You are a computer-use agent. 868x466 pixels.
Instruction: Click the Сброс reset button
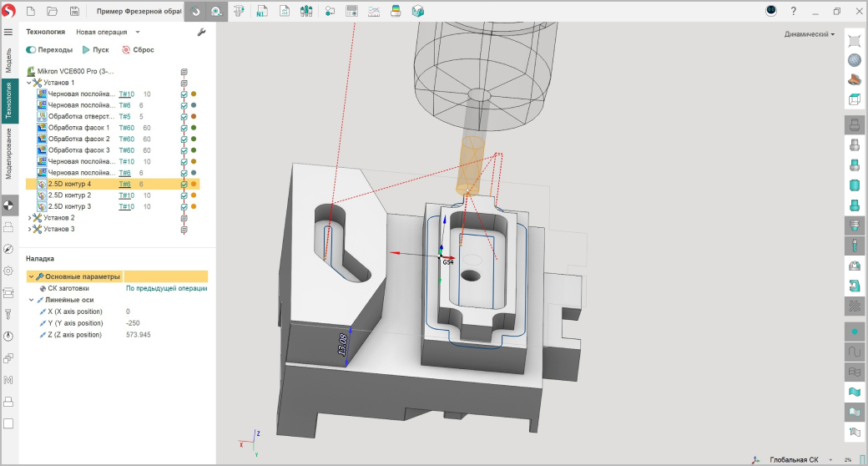[x=138, y=49]
